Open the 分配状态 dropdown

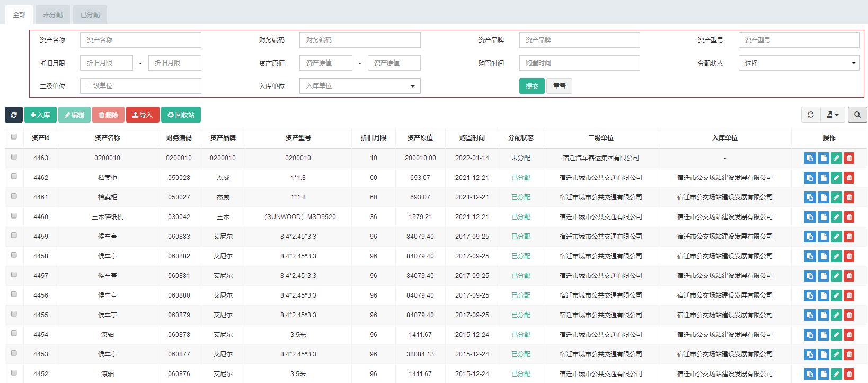pyautogui.click(x=799, y=63)
